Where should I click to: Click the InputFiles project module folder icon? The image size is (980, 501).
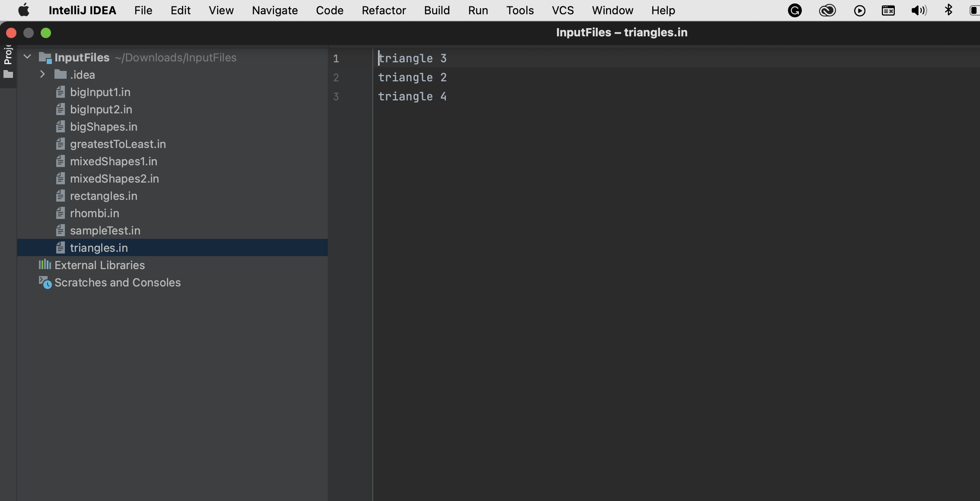(x=45, y=58)
